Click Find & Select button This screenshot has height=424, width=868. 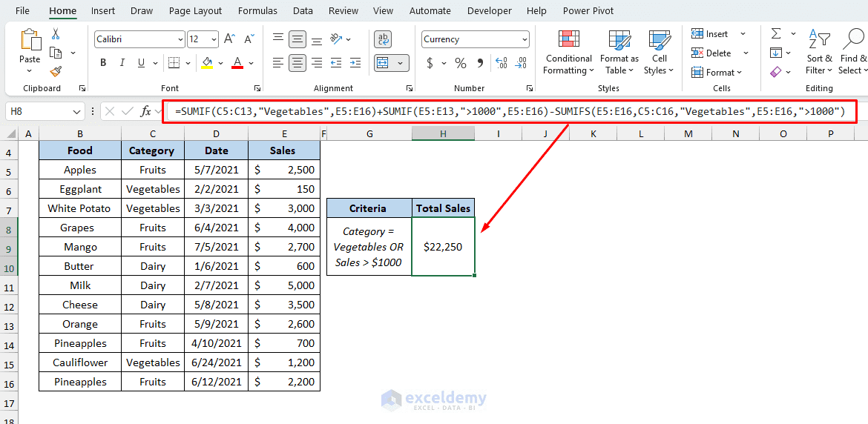pyautogui.click(x=852, y=52)
